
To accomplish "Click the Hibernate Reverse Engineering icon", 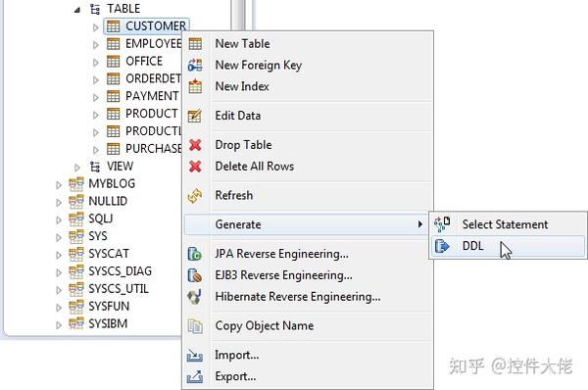I will 195,297.
